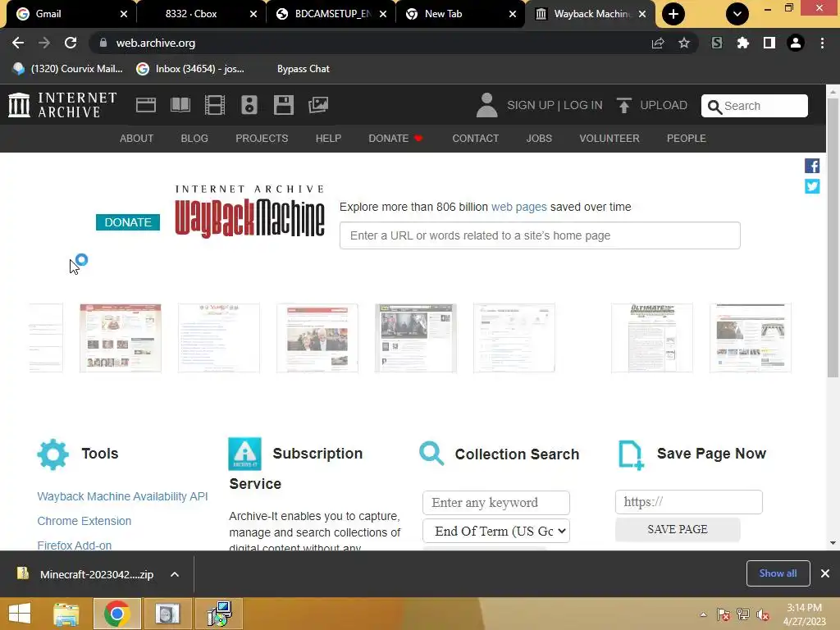Screen dimensions: 840x630
Task: Open the DONATE menu item with heart
Action: pyautogui.click(x=396, y=138)
